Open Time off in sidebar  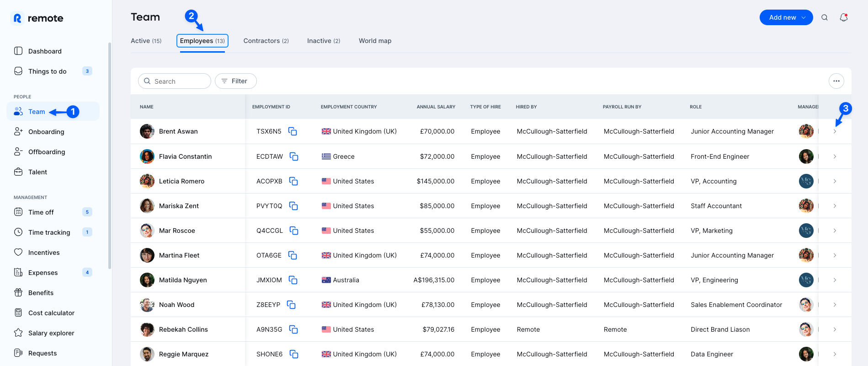tap(41, 212)
